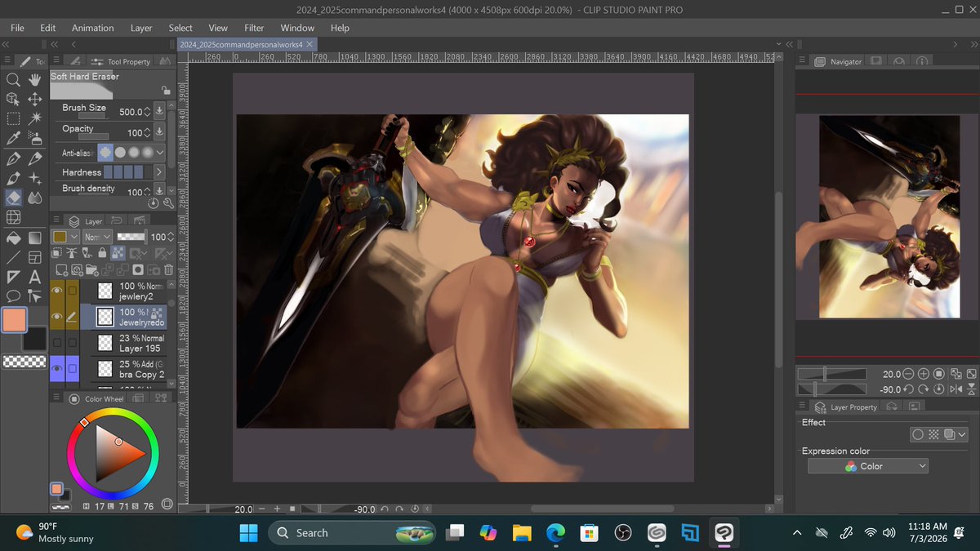
Task: Click the New raster layer icon
Action: (x=61, y=269)
